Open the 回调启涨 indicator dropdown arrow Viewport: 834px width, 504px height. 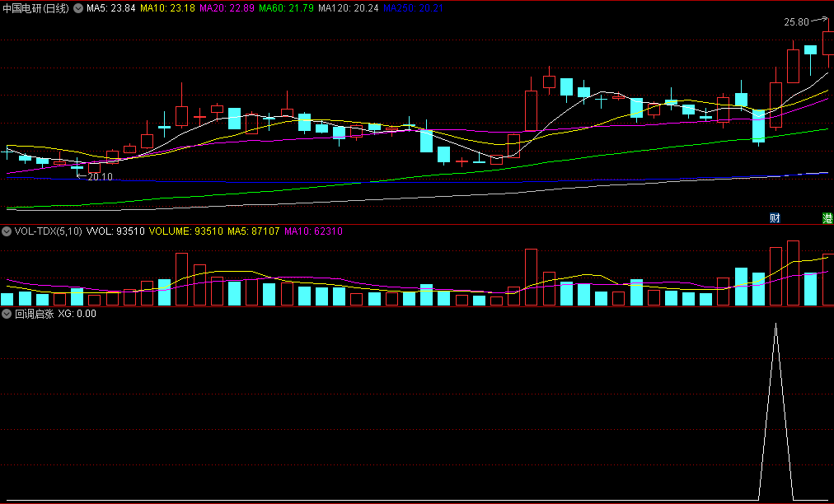(x=7, y=314)
